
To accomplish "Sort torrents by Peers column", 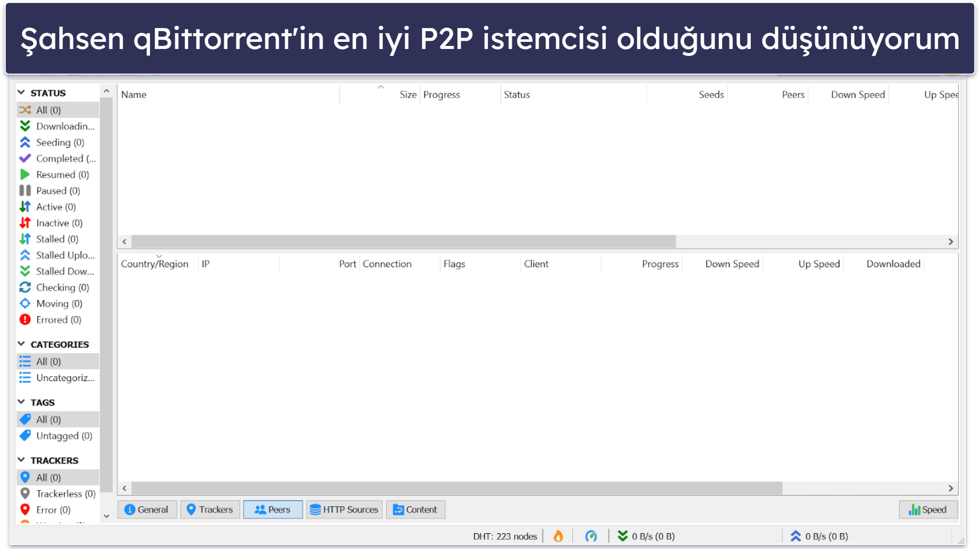I will coord(768,94).
